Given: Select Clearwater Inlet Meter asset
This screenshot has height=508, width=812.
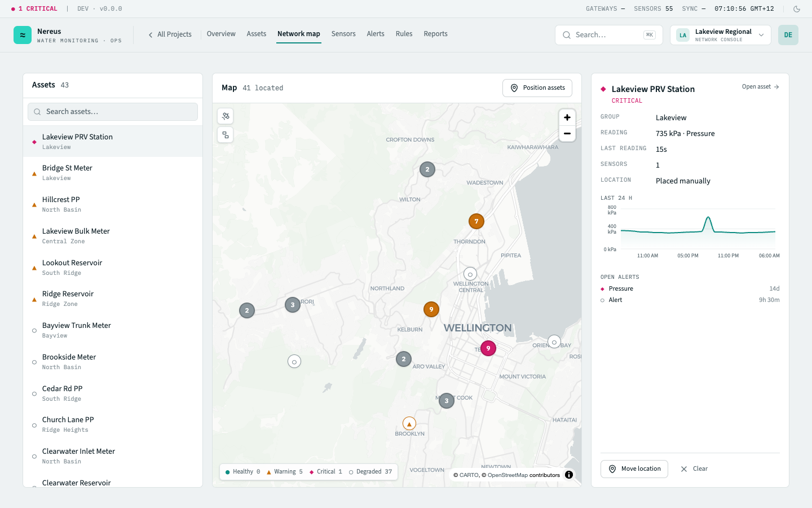Looking at the screenshot, I should [113, 456].
